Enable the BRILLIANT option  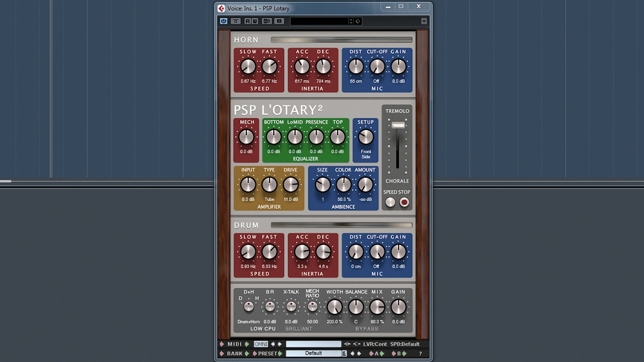(x=298, y=328)
